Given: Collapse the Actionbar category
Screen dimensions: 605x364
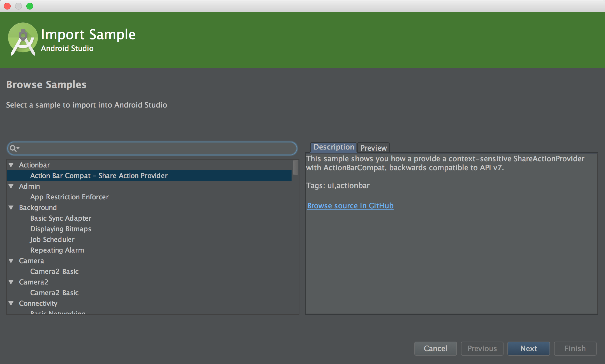Looking at the screenshot, I should click(11, 165).
